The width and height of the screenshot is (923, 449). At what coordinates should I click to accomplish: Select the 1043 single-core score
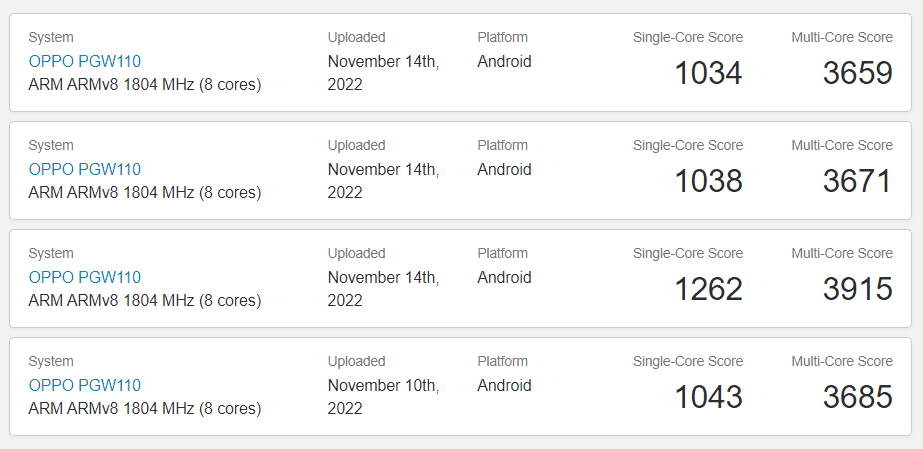click(708, 397)
